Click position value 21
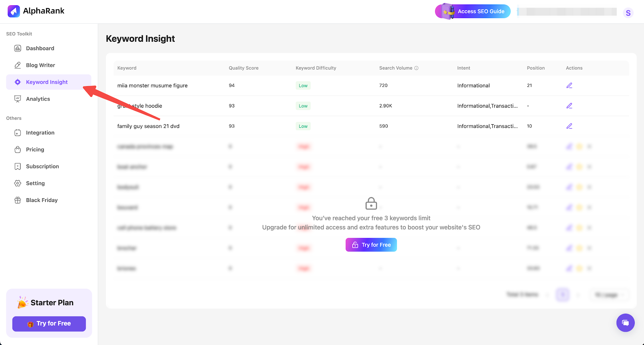Screen dimensions: 644x345 click(529, 85)
